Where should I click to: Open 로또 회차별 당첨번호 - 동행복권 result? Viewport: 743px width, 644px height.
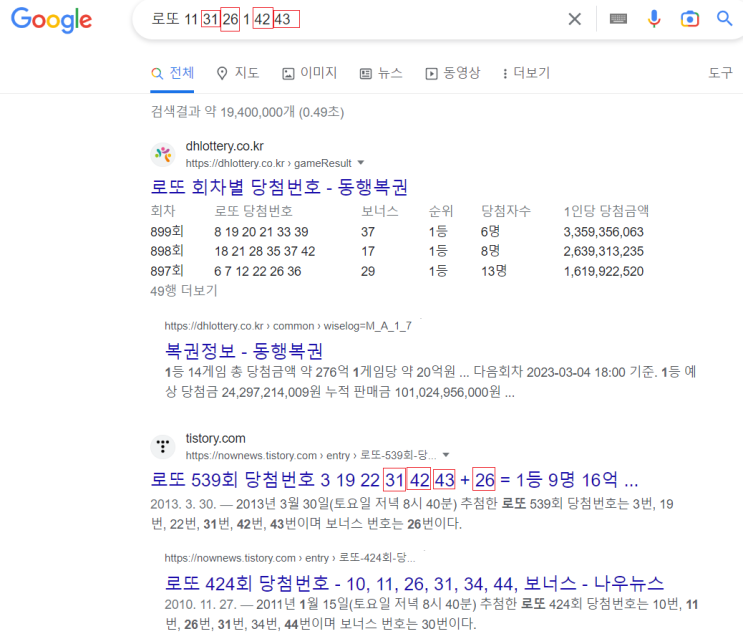[279, 187]
